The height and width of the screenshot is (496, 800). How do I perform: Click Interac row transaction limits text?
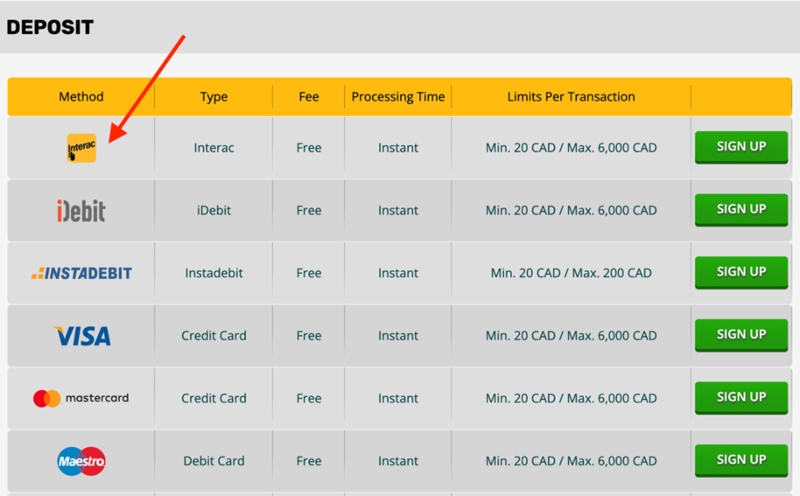click(x=571, y=147)
